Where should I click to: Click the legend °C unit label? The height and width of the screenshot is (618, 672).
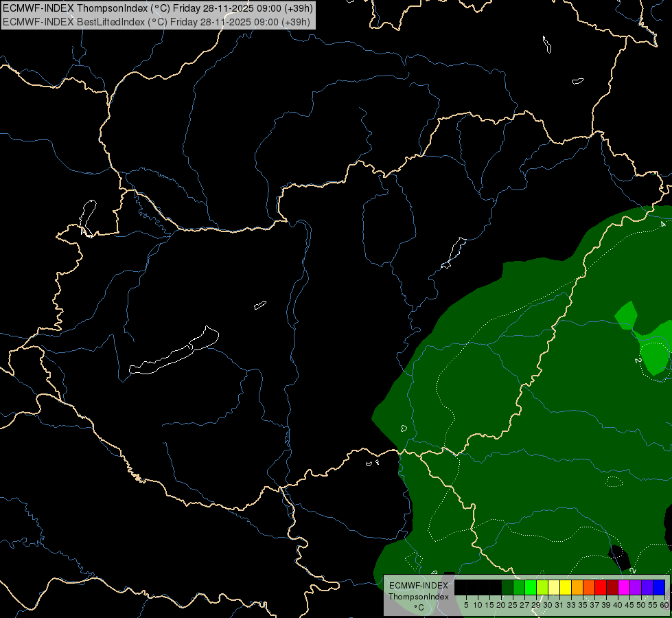(x=419, y=607)
